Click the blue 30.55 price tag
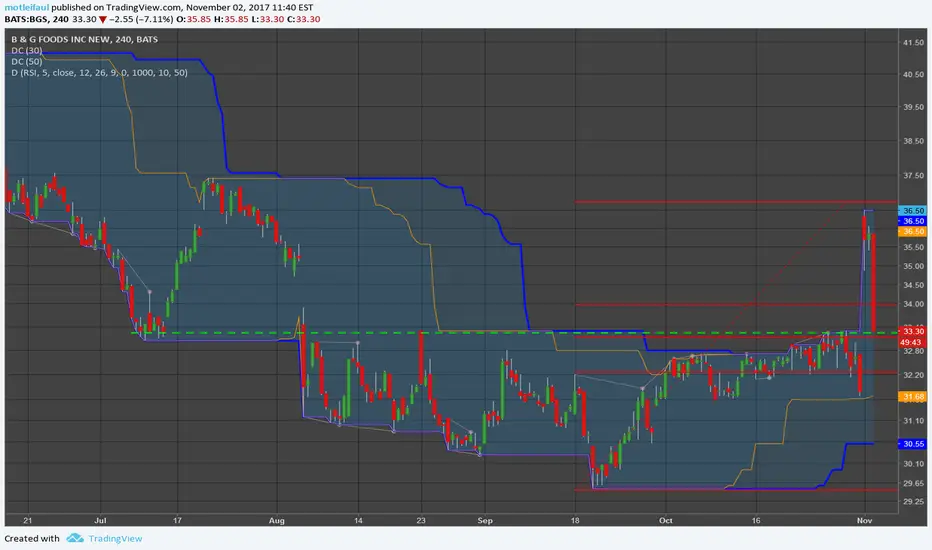 click(913, 444)
